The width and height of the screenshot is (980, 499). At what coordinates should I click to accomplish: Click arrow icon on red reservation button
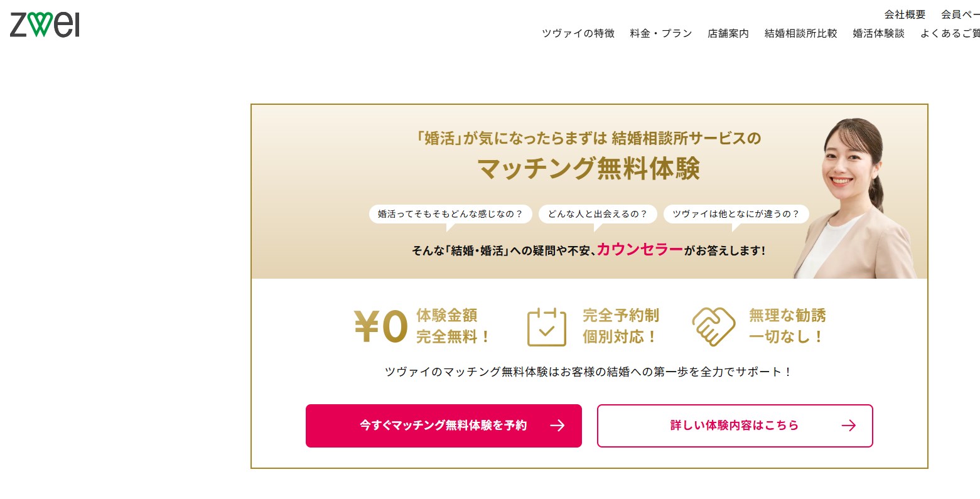(557, 426)
